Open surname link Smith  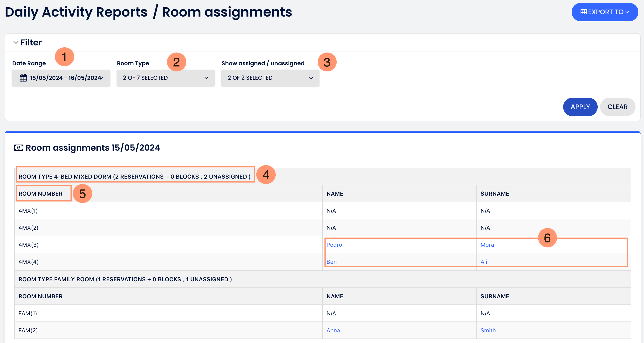(488, 330)
